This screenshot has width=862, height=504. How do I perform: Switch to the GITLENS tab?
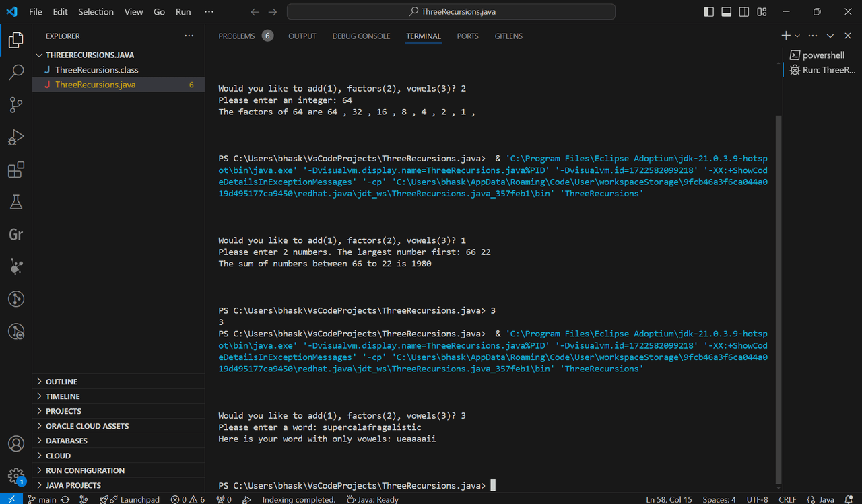coord(508,36)
